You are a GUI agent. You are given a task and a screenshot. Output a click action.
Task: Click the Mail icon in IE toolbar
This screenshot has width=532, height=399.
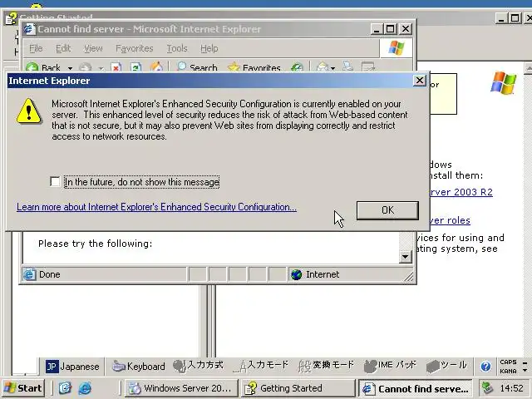pyautogui.click(x=322, y=67)
